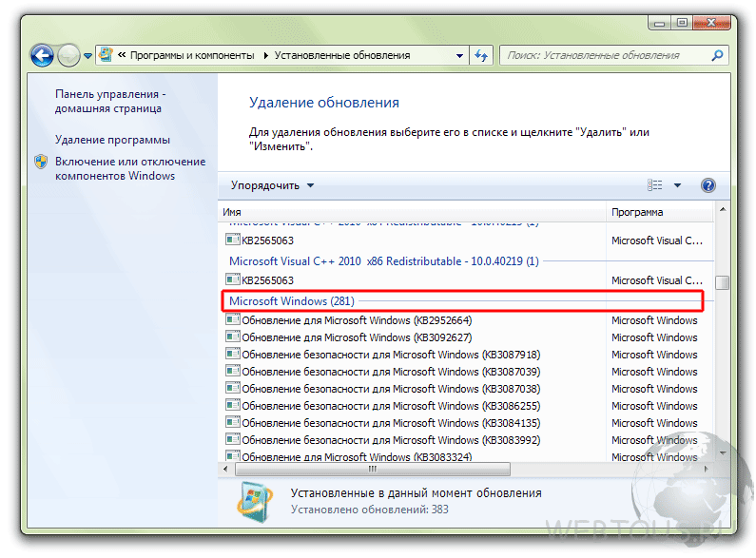Open the dropdown arrow after 'Программы и компоненты'
Image resolution: width=756 pixels, height=558 pixels.
point(265,56)
